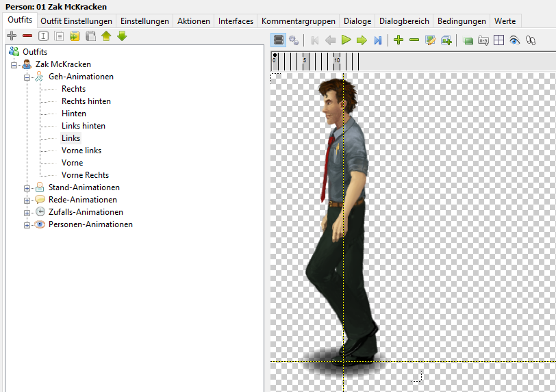The width and height of the screenshot is (556, 392).
Task: Collapse the Geh-Animationen tree node
Action: 27,77
